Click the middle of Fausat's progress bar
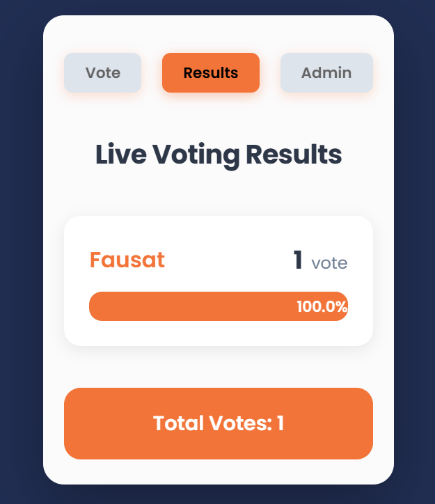435x504 pixels. (x=219, y=306)
